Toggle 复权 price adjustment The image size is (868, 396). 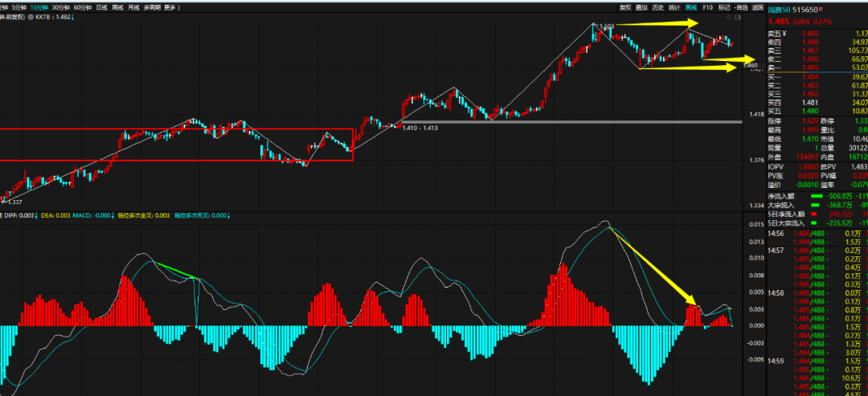click(x=625, y=8)
